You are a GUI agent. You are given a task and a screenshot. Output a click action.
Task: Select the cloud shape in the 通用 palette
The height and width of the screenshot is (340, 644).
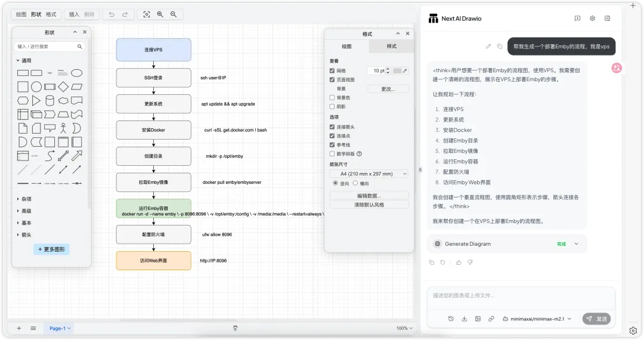click(63, 101)
